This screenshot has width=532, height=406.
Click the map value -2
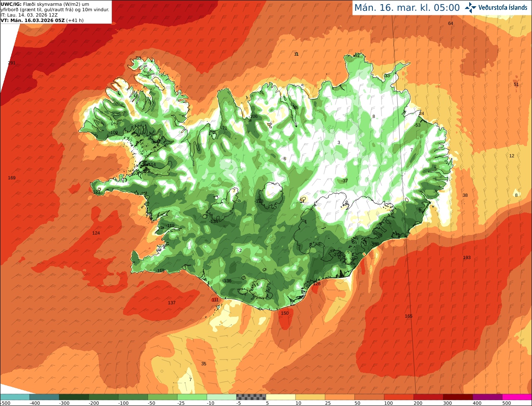click(x=239, y=250)
